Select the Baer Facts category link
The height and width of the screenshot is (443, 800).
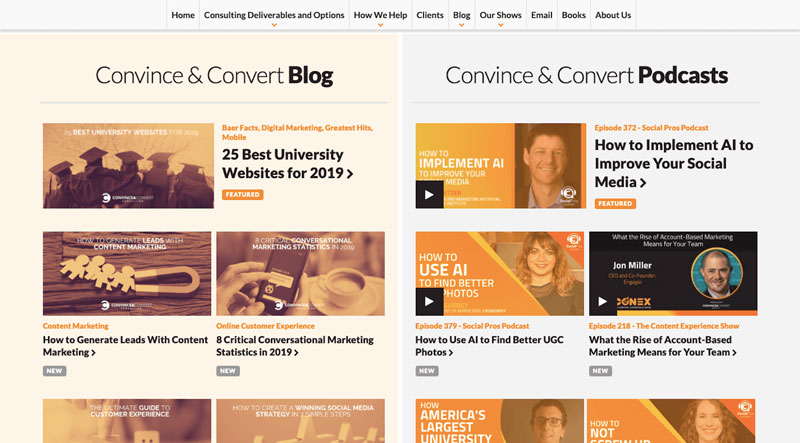[x=240, y=128]
